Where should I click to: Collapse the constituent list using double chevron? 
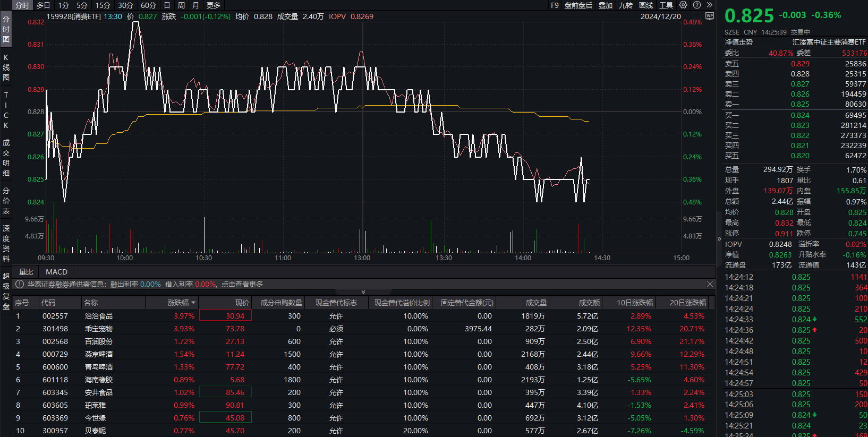[363, 292]
